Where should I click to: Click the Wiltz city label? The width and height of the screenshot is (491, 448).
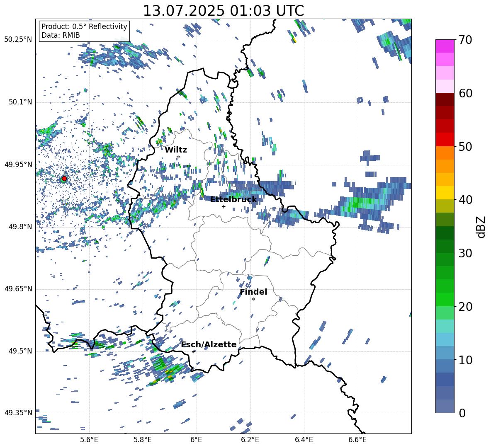176,150
